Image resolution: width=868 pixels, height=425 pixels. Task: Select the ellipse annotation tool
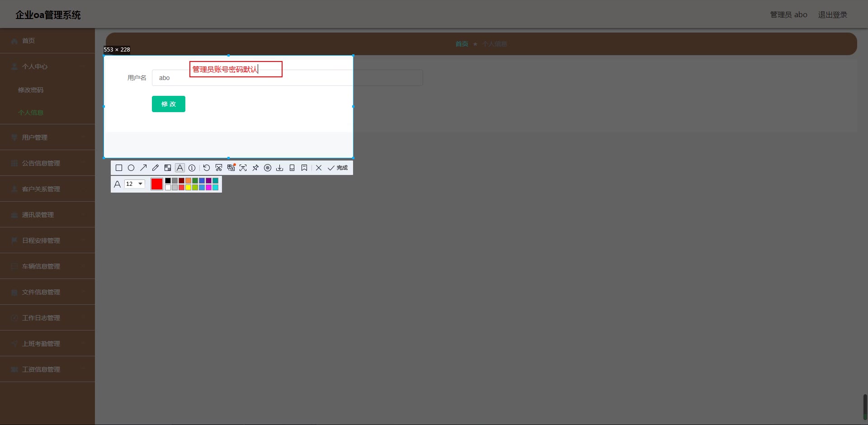coord(131,168)
